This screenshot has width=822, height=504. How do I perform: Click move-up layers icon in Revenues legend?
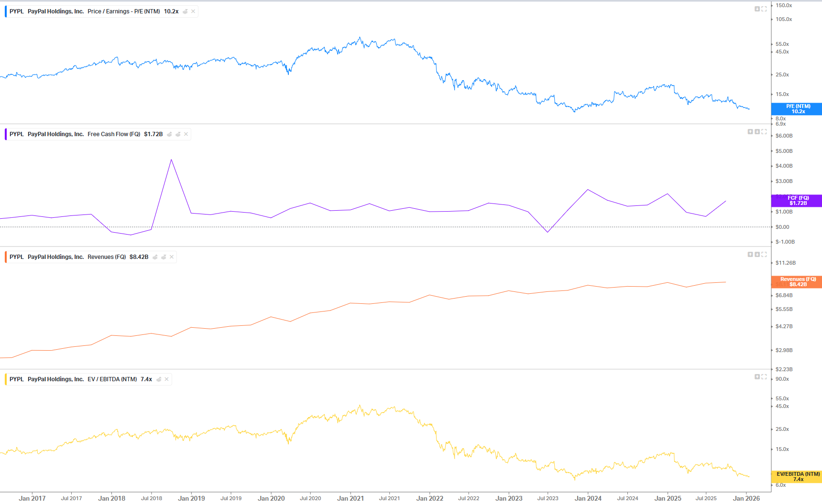[155, 257]
